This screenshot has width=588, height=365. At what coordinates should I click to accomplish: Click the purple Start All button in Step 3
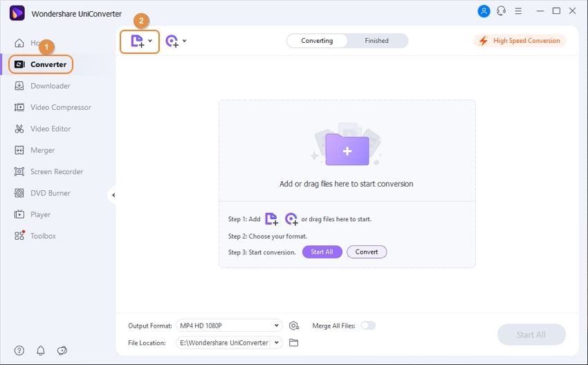coord(322,252)
